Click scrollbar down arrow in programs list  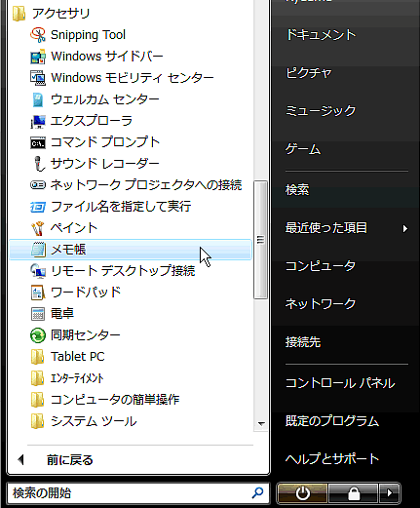(261, 423)
